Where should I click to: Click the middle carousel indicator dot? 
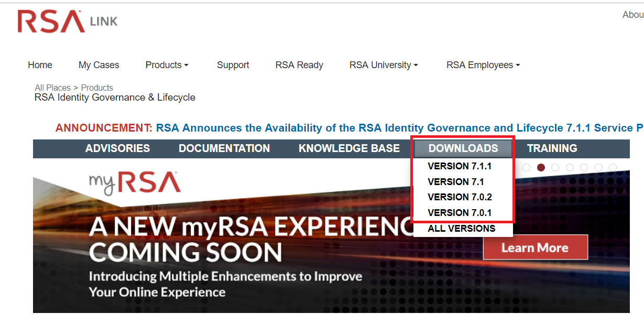570,167
